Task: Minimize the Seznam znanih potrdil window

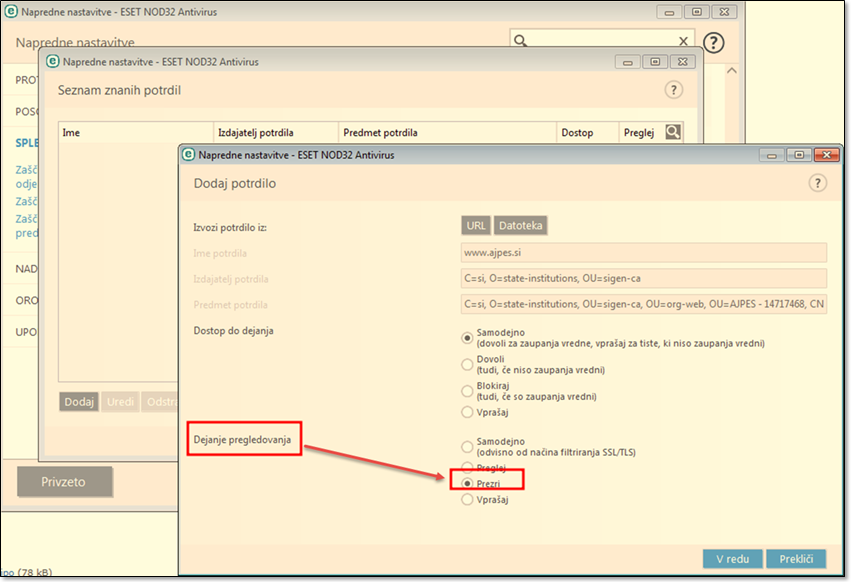Action: click(x=627, y=62)
